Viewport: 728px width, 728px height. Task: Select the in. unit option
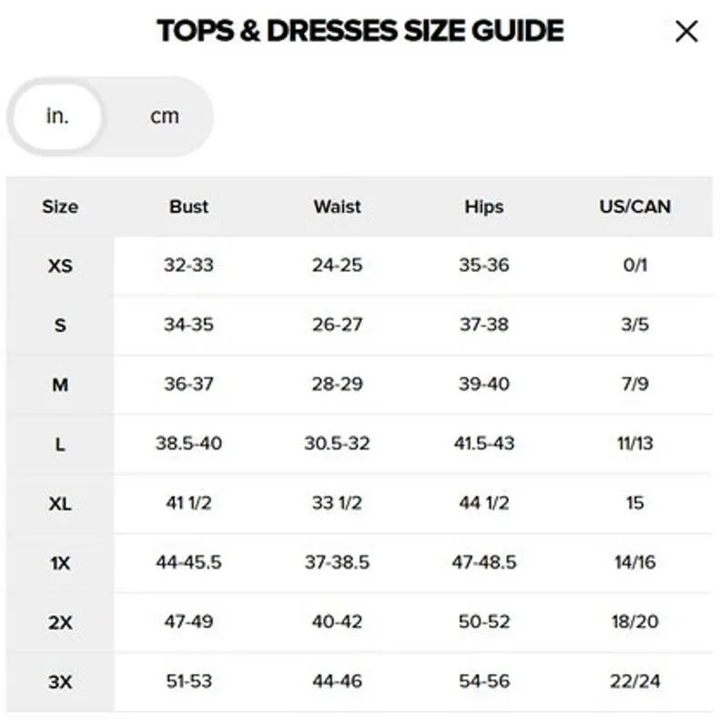coord(57,116)
